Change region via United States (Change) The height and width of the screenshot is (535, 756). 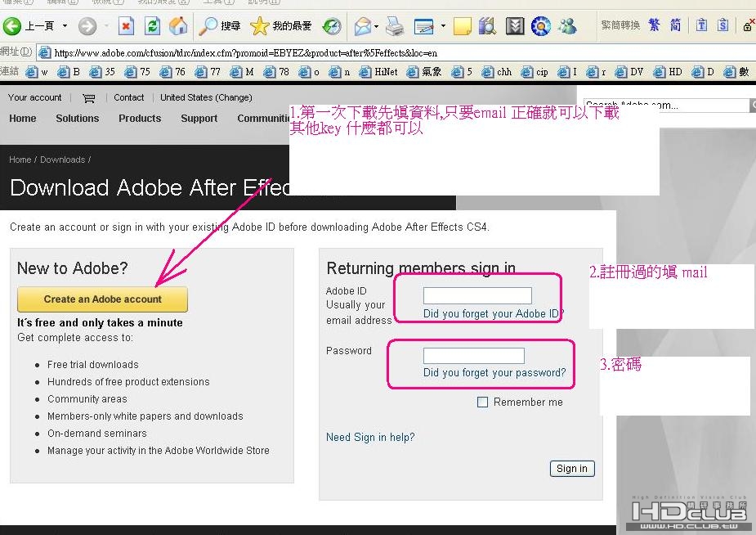(x=206, y=97)
